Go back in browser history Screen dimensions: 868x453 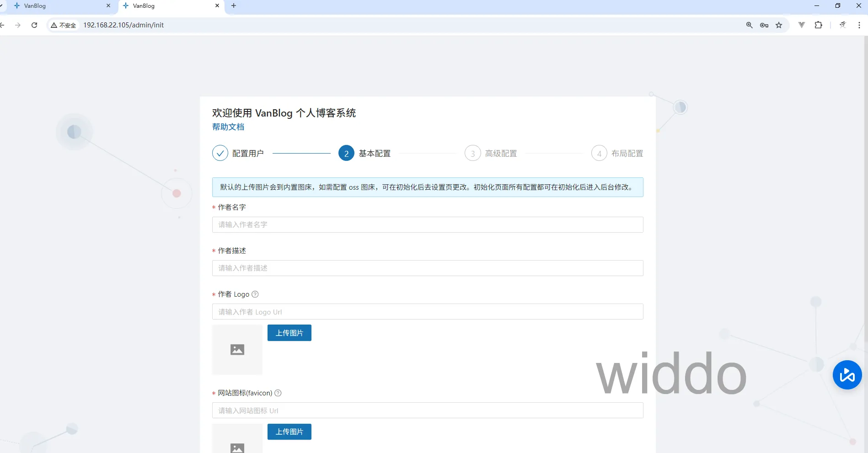tap(2, 25)
